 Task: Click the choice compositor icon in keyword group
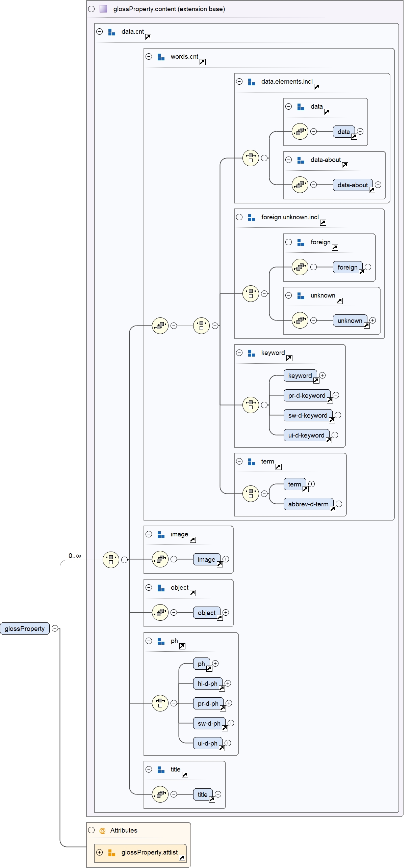251,405
